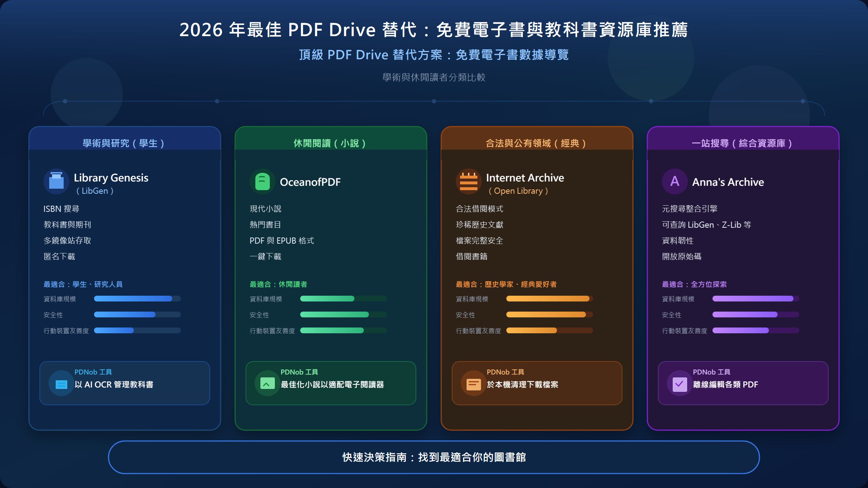This screenshot has width=868, height=488.
Task: Click the Anna's Archive purple A icon
Action: [675, 181]
